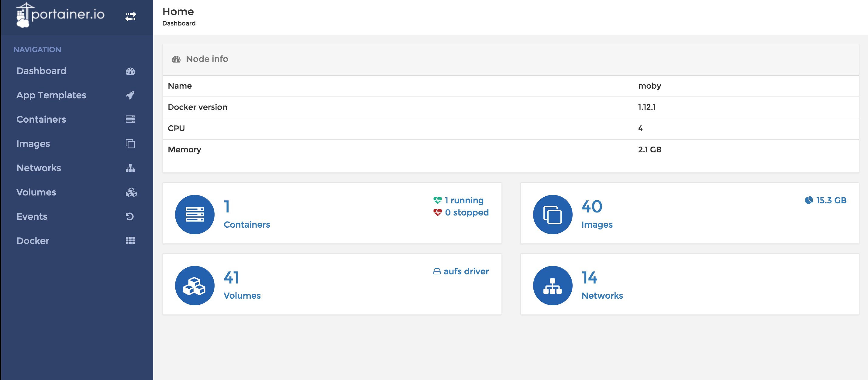Click the '1 running' containers status

point(464,200)
